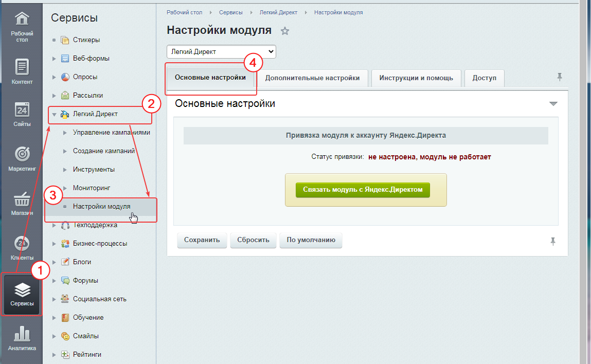Open Техподдержка item in the tree
Screen dimensions: 591x364
(95, 225)
